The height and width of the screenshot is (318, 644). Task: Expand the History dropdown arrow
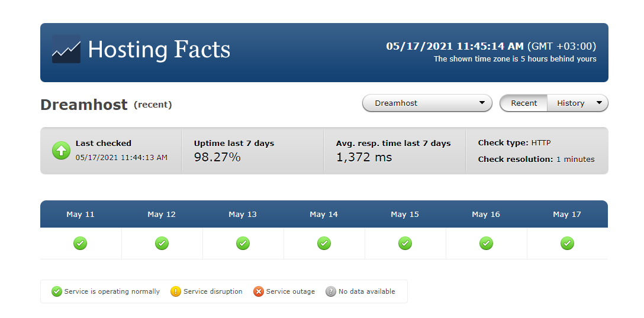[x=599, y=103]
